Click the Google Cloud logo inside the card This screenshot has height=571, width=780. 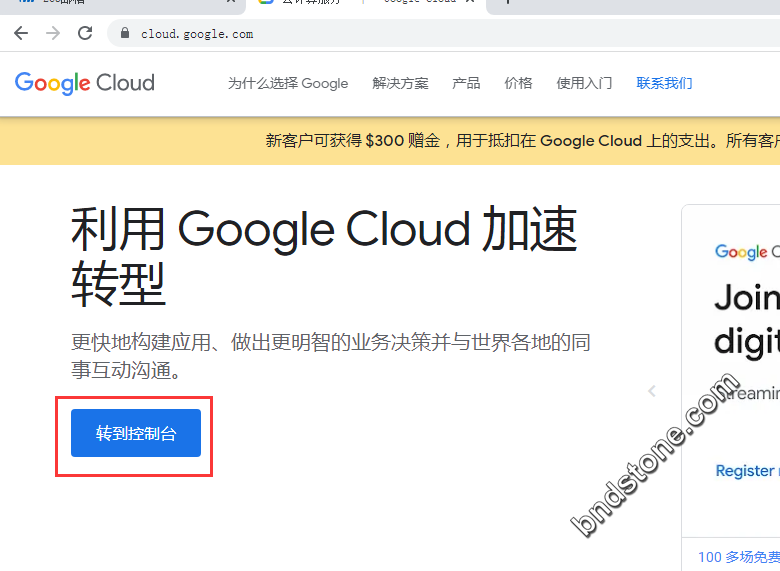coord(747,252)
